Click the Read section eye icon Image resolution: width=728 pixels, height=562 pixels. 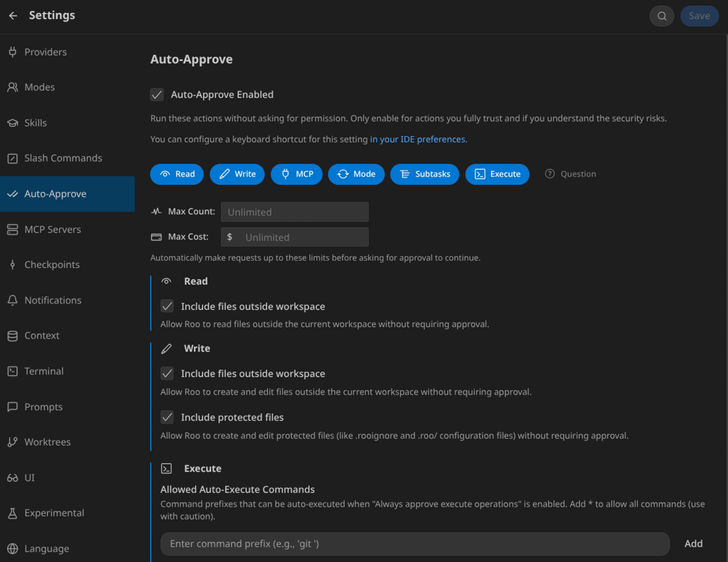tap(166, 281)
